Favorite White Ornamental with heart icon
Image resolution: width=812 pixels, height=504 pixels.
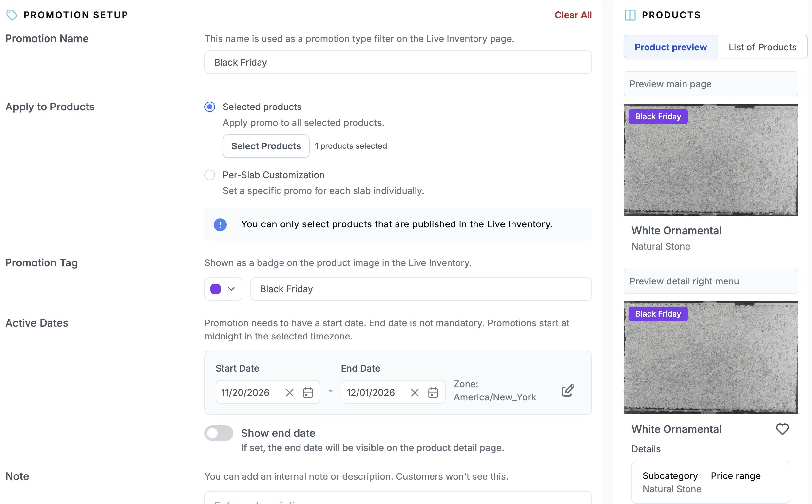[x=782, y=429]
